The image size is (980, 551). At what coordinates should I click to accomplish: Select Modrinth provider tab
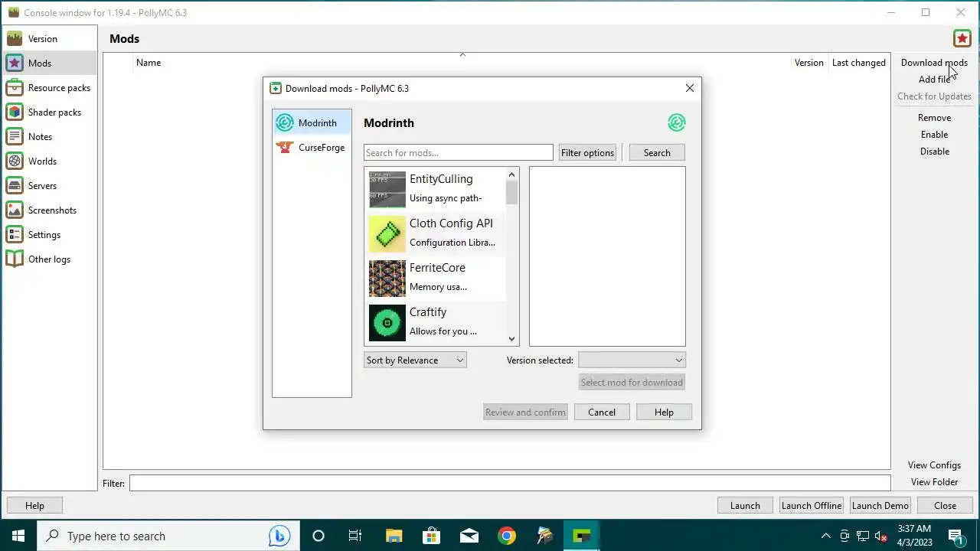click(312, 123)
